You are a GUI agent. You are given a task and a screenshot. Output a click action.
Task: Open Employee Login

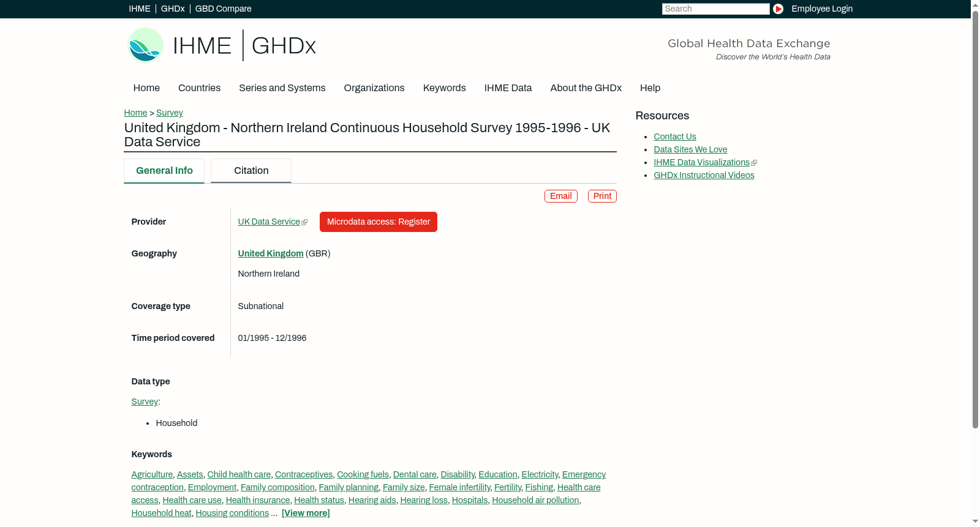[x=822, y=9]
